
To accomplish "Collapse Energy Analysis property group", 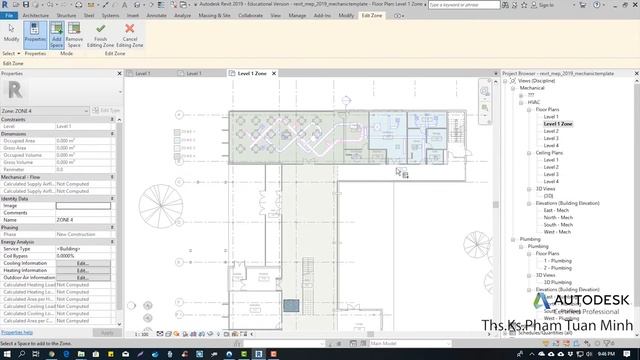I will coord(112,242).
